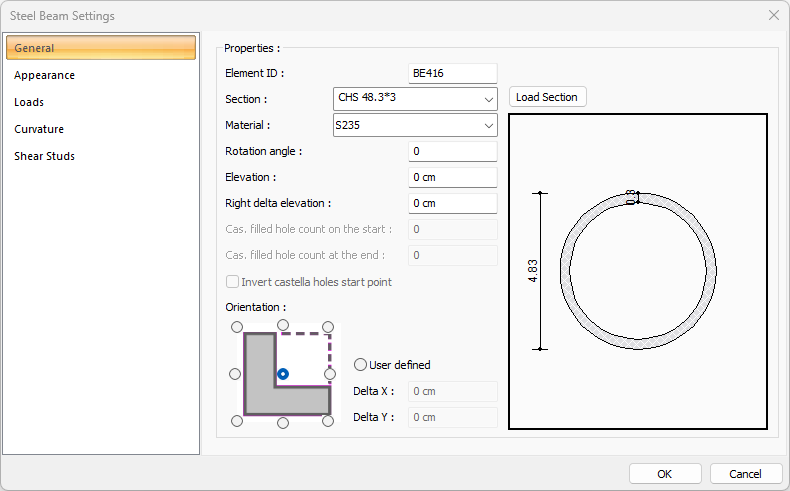Focus the Rotation angle input box
Screen dimensions: 790x491
pyautogui.click(x=452, y=151)
